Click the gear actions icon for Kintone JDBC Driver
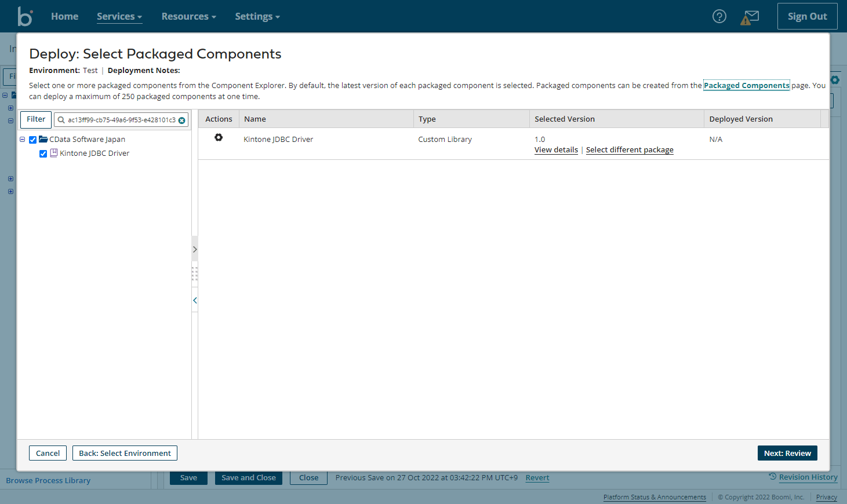The image size is (847, 504). (219, 138)
